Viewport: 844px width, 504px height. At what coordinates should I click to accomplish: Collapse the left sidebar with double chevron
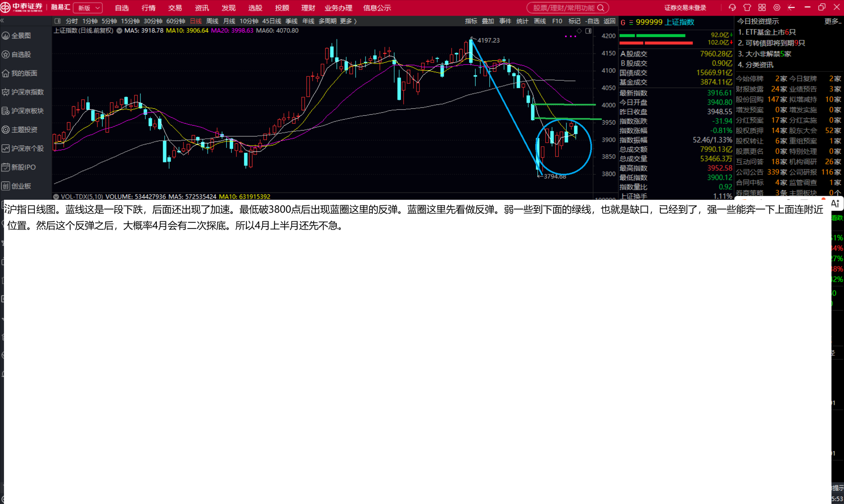click(2, 21)
